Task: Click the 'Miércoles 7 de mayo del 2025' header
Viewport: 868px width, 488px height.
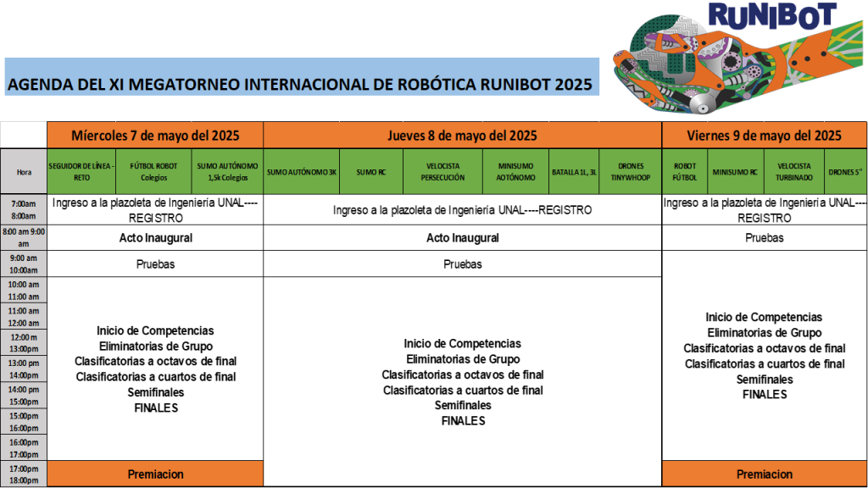Action: pyautogui.click(x=155, y=136)
